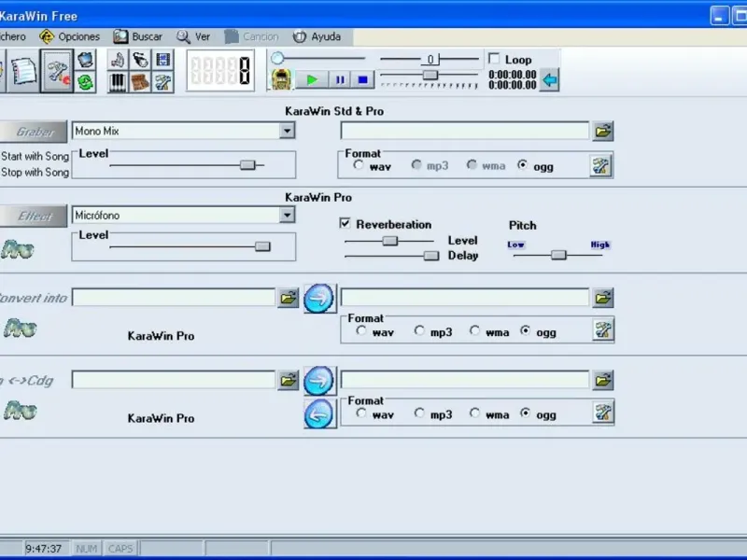
Task: Click Cdg right-pointing blue arrow button
Action: [318, 381]
